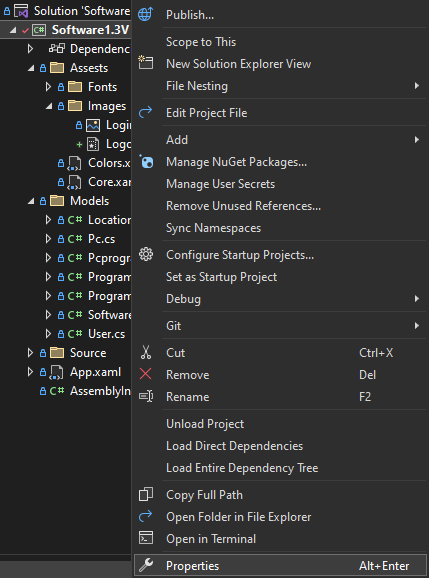This screenshot has width=429, height=578.
Task: Click the Solution 'Software root node label
Action: [82, 11]
